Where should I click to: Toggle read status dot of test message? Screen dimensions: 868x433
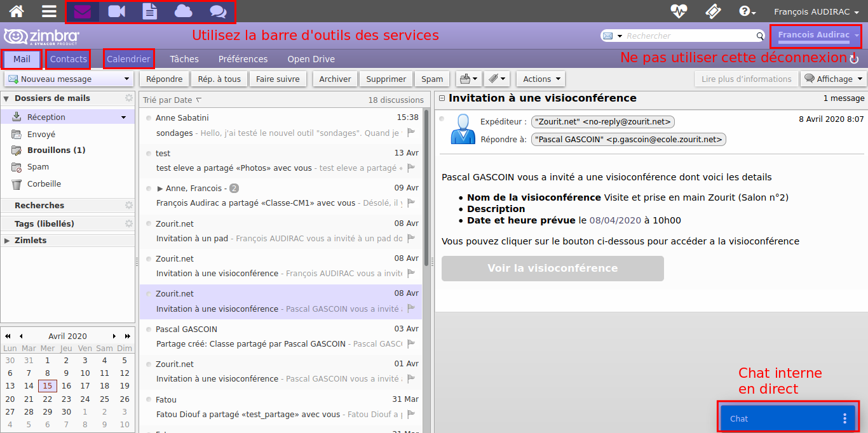149,154
